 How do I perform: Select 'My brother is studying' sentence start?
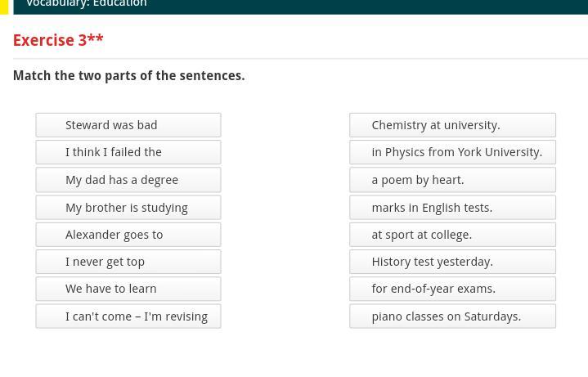coord(128,208)
